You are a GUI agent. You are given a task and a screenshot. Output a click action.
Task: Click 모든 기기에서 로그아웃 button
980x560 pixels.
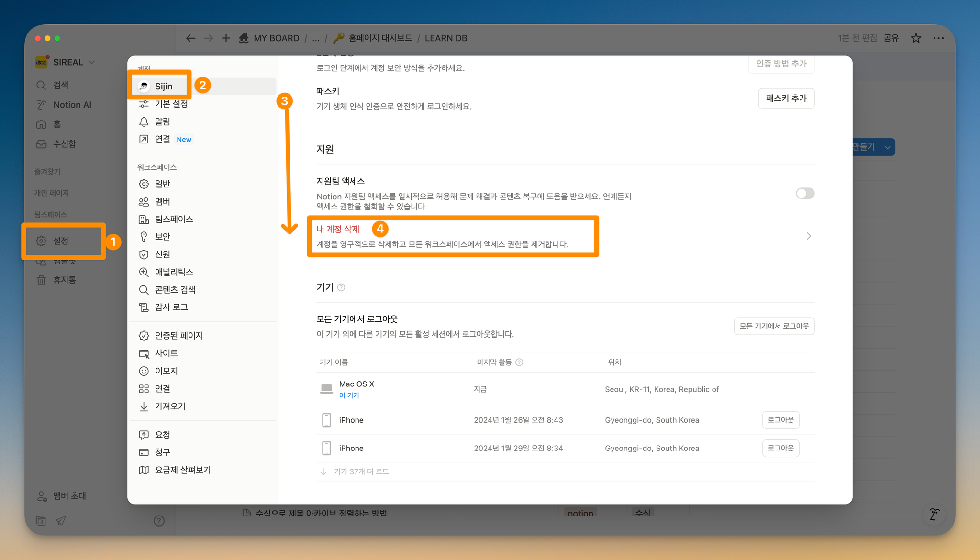coord(774,326)
